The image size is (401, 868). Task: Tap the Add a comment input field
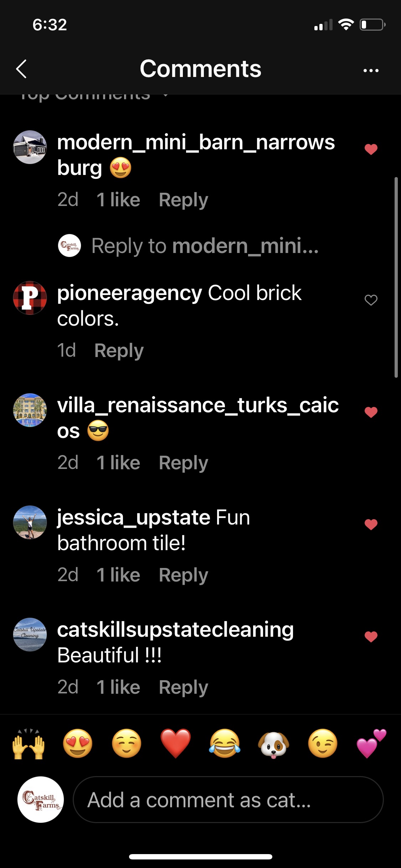click(x=228, y=800)
